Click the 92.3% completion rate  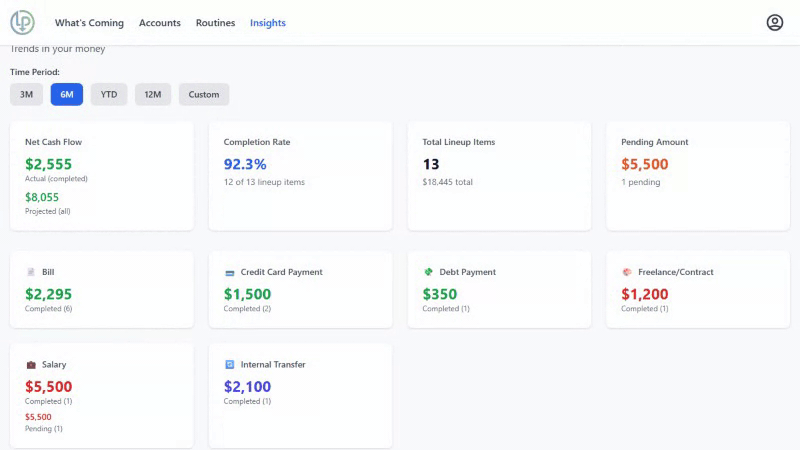[245, 164]
